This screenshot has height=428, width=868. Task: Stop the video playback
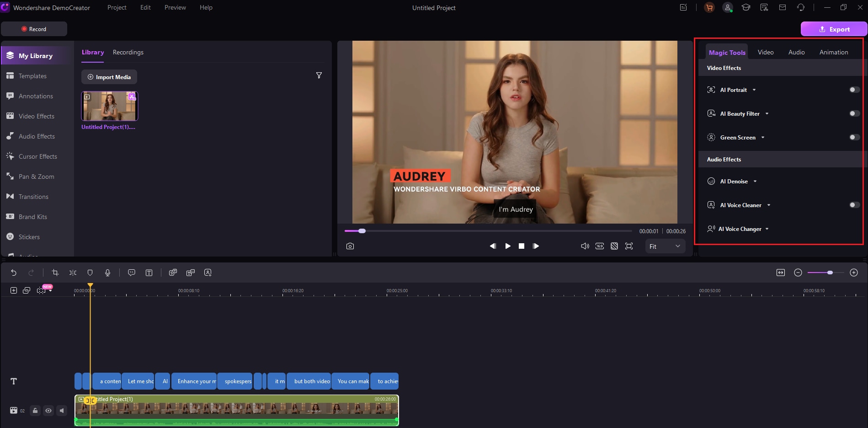coord(522,246)
